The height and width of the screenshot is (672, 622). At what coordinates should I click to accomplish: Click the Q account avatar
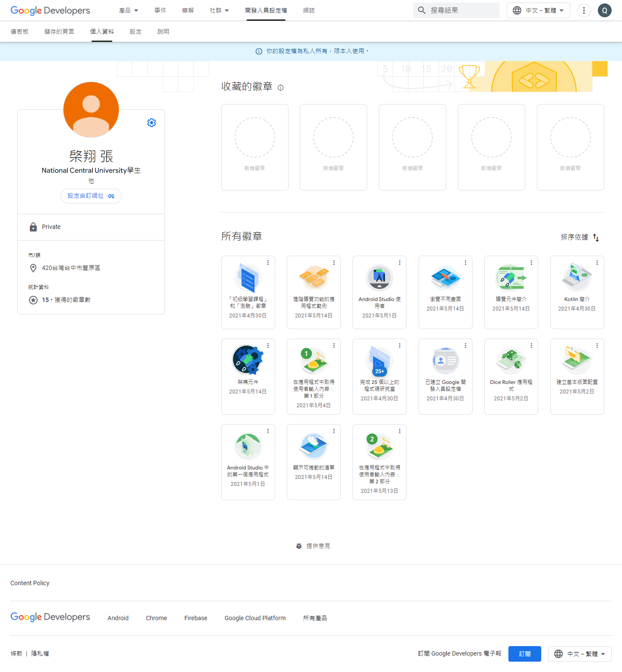604,10
